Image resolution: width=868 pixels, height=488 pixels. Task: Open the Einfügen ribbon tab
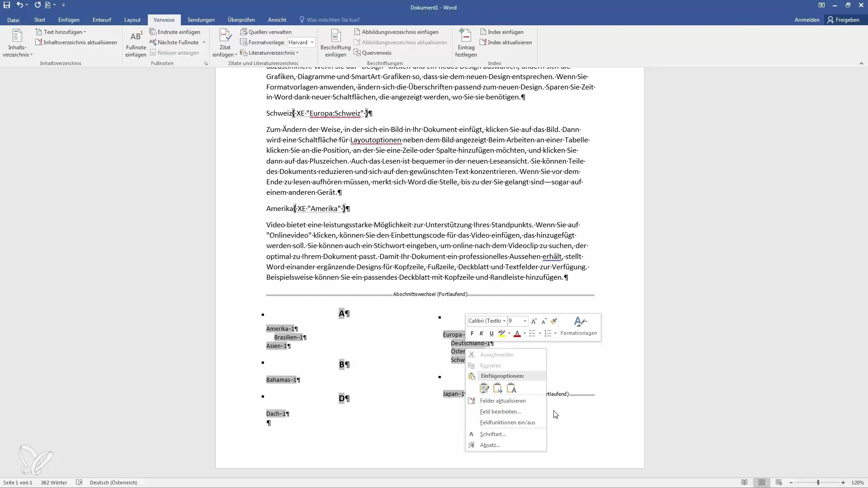tap(69, 20)
